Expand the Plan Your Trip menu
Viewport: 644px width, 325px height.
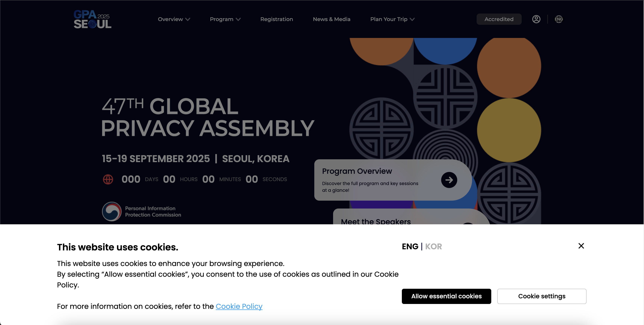[392, 19]
